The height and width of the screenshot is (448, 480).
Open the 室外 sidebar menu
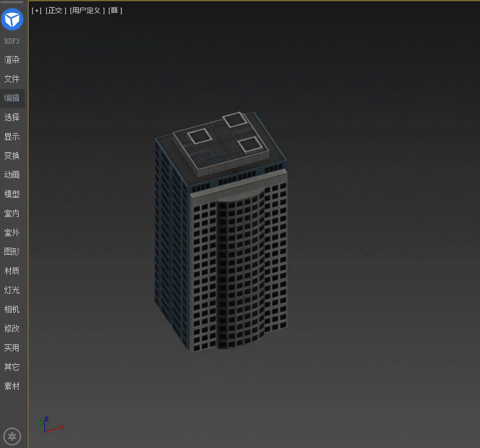coord(12,232)
